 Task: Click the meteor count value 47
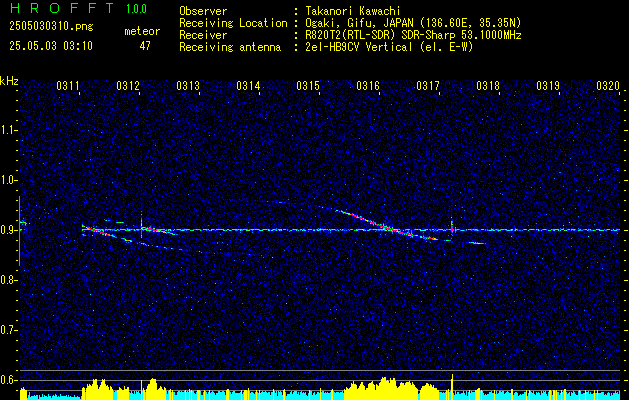point(145,46)
